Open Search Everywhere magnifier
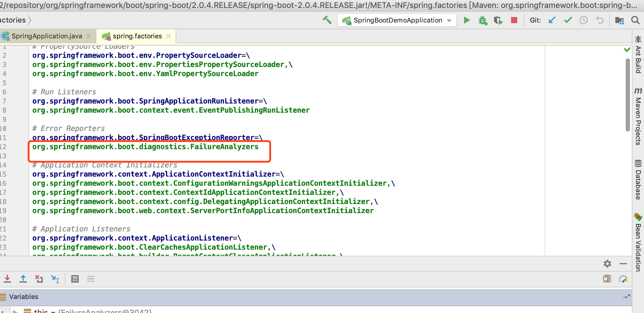The height and width of the screenshot is (313, 644). [x=635, y=20]
